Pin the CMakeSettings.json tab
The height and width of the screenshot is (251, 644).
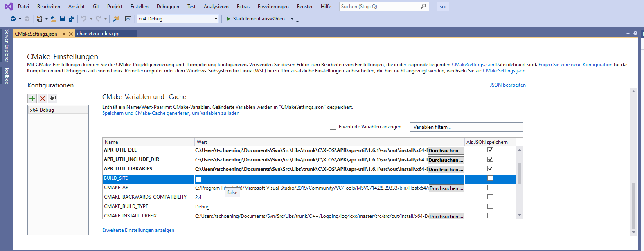63,34
